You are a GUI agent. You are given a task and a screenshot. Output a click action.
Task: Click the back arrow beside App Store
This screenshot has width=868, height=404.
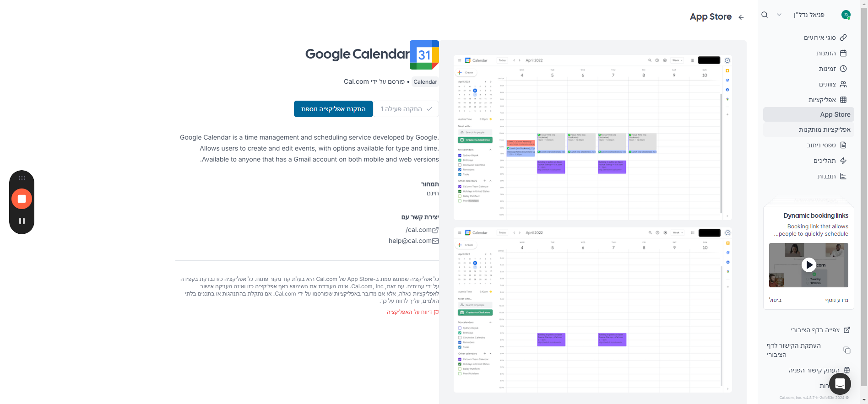[741, 17]
